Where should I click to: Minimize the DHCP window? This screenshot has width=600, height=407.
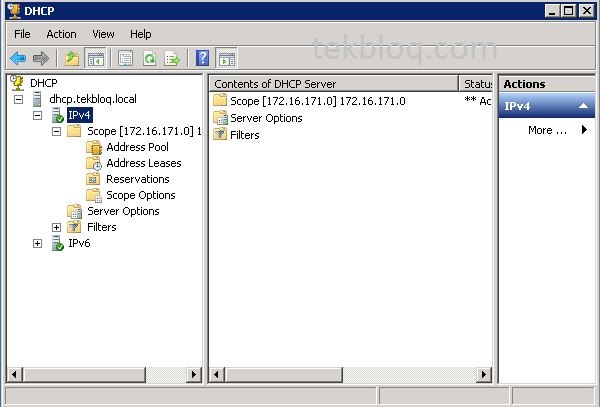(552, 11)
